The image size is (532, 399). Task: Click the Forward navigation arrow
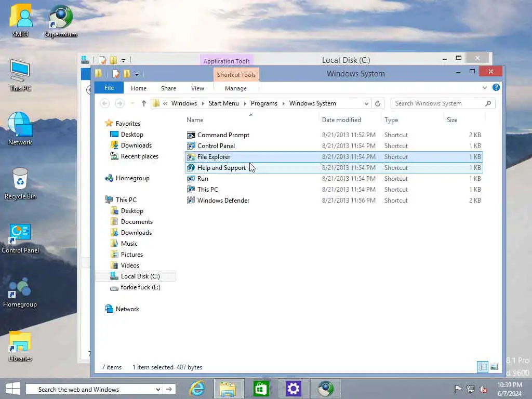(119, 103)
